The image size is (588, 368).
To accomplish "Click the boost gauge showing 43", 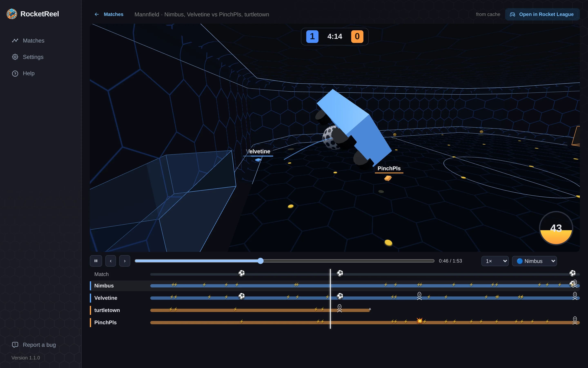I will point(556,228).
